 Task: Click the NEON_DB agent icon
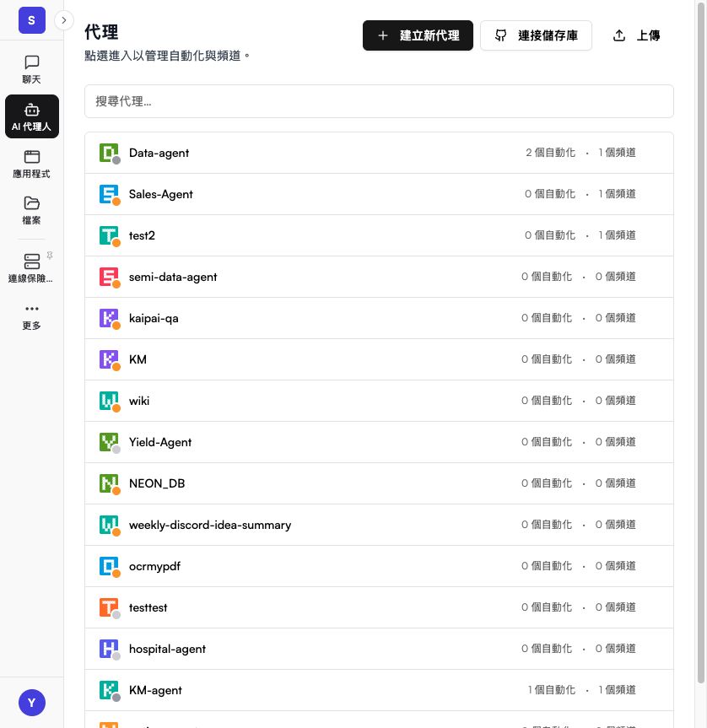pyautogui.click(x=110, y=483)
